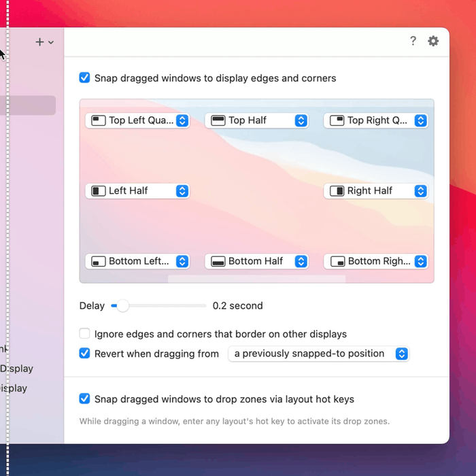
Task: Open the help question mark icon
Action: 413,41
